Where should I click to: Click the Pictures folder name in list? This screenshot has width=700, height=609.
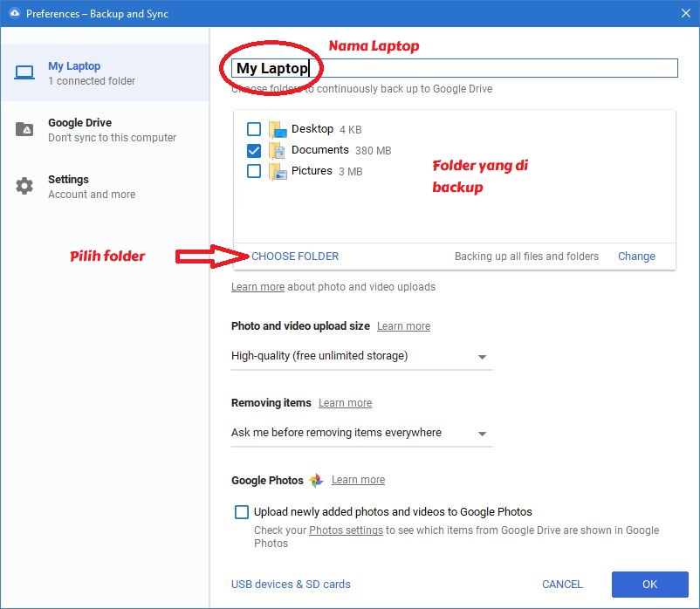[312, 171]
